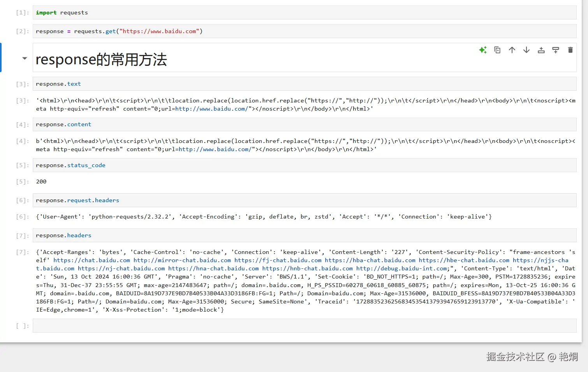The image size is (588, 372).
Task: Click the duplicate cell icon
Action: pyautogui.click(x=497, y=50)
